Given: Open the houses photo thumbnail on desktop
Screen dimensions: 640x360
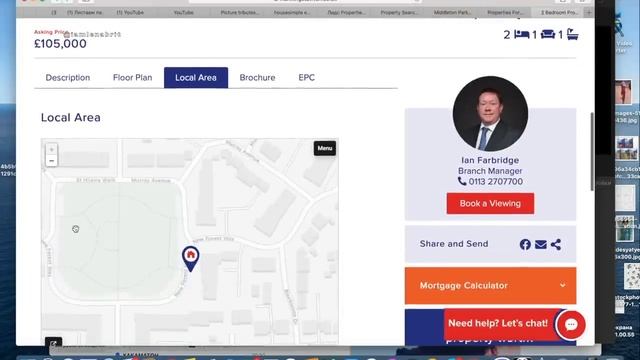Looking at the screenshot, I should pos(627,149).
